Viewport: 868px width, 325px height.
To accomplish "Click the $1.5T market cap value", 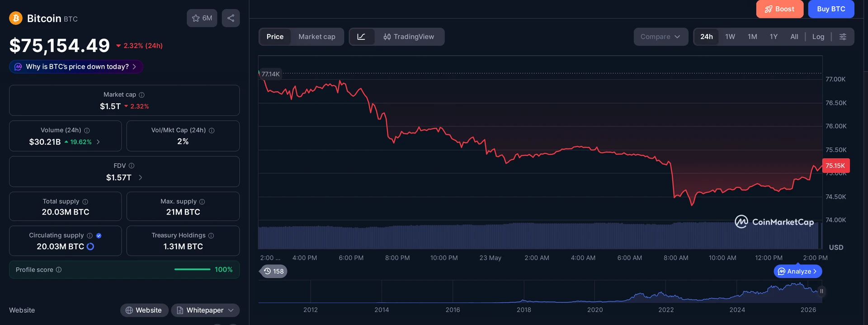I will (110, 106).
